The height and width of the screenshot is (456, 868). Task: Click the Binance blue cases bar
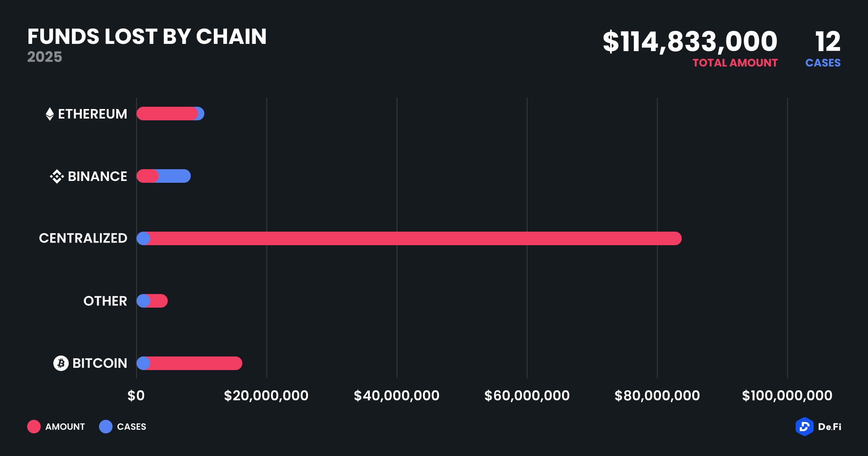click(x=175, y=176)
